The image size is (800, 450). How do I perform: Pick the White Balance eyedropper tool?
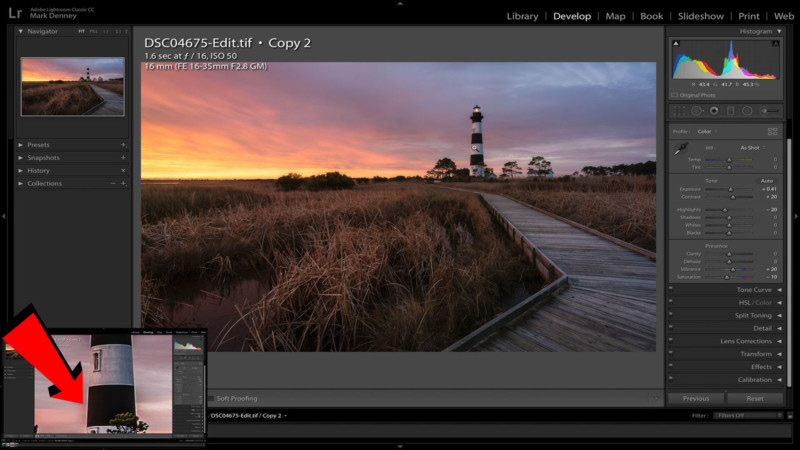[680, 148]
